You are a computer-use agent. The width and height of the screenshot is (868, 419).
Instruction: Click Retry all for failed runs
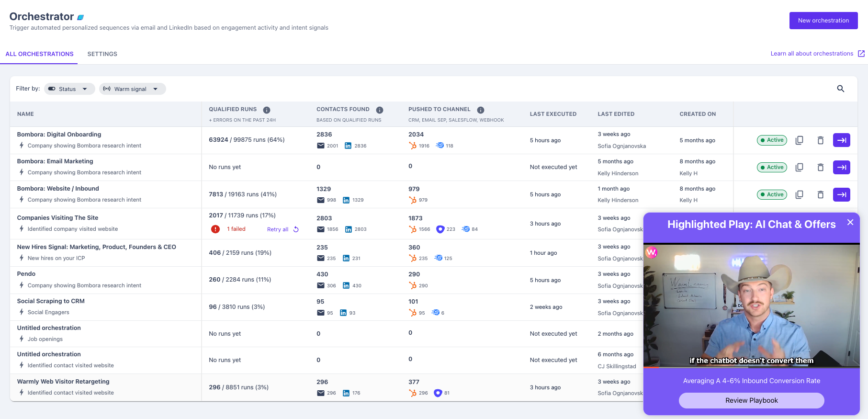[278, 229]
